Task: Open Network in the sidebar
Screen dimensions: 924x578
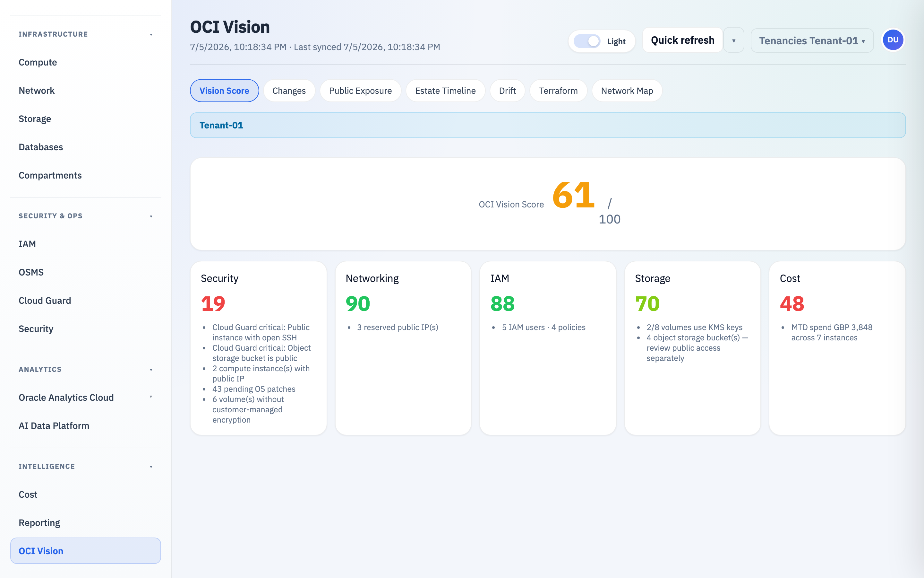Action: coord(86,91)
